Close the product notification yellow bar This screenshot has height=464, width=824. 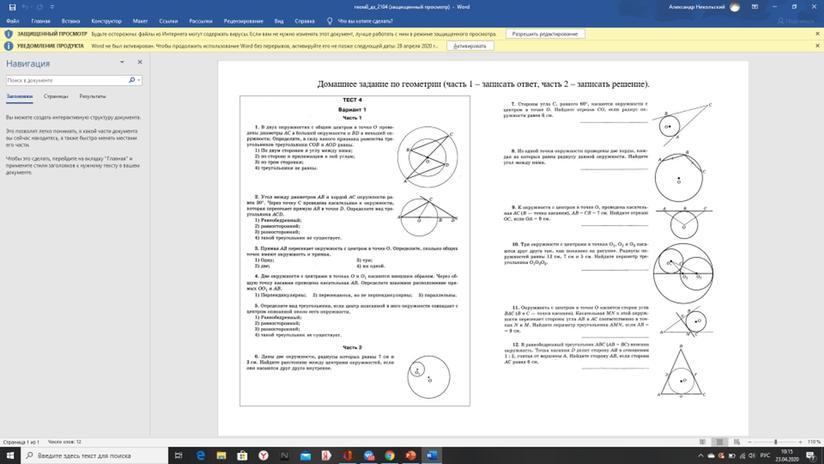pyautogui.click(x=817, y=46)
